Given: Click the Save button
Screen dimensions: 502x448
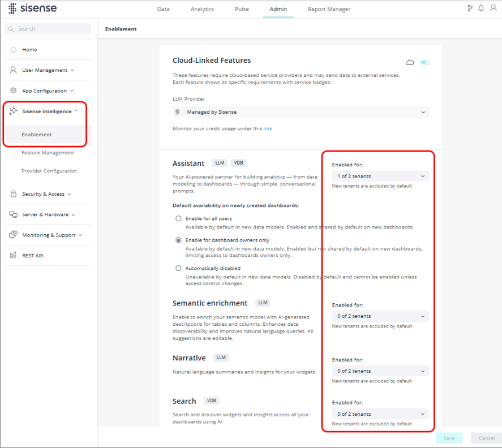Looking at the screenshot, I should 449,438.
